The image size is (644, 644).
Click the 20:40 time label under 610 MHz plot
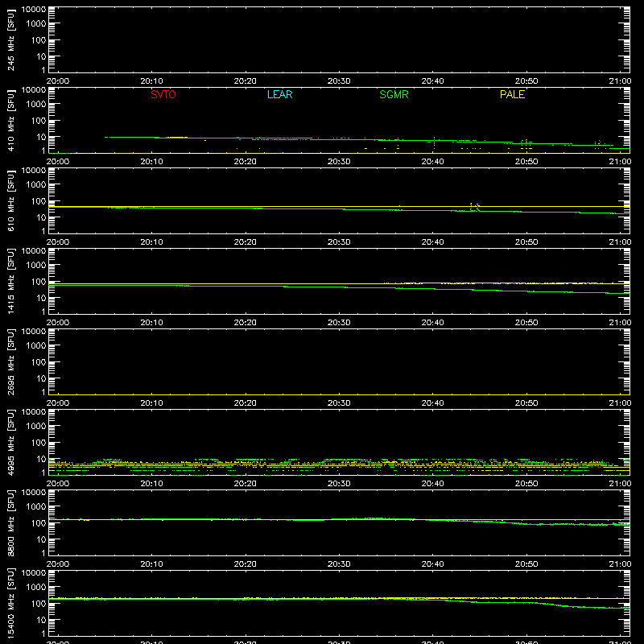pyautogui.click(x=432, y=242)
